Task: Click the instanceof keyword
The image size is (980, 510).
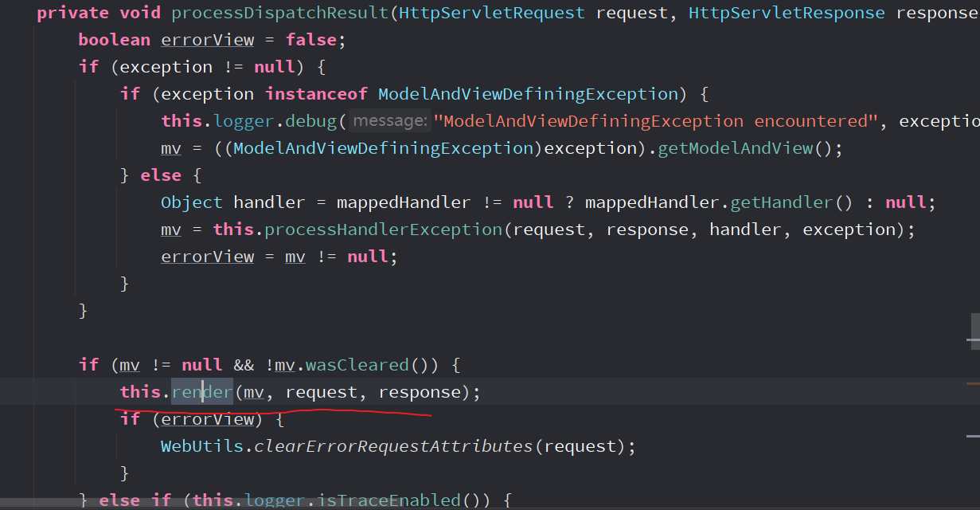Action: tap(316, 94)
